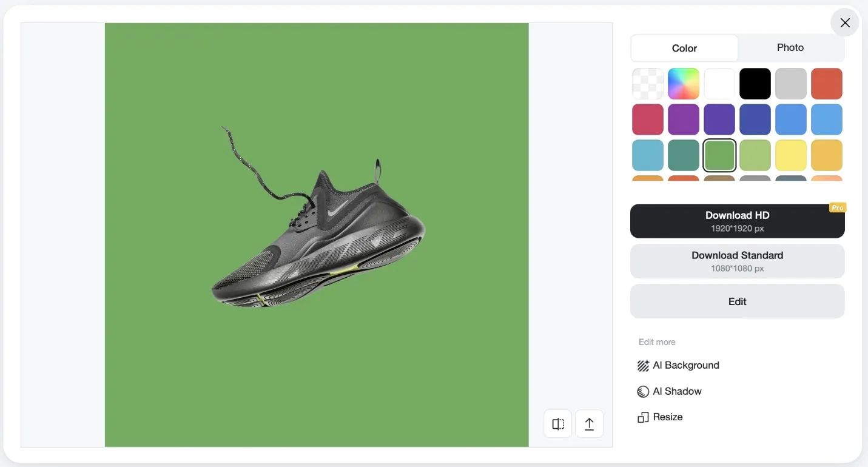Viewport: 868px width, 467px height.
Task: Select the dark teal green swatch
Action: tap(684, 155)
